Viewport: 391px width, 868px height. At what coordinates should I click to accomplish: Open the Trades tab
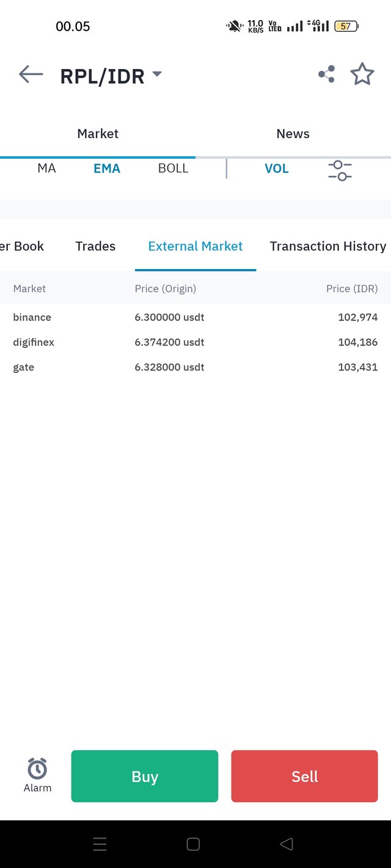coord(95,246)
